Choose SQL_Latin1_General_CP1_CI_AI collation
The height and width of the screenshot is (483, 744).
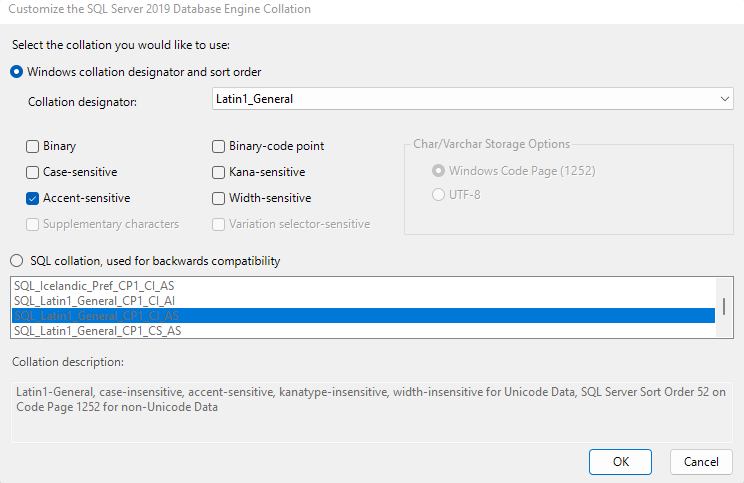(x=95, y=301)
